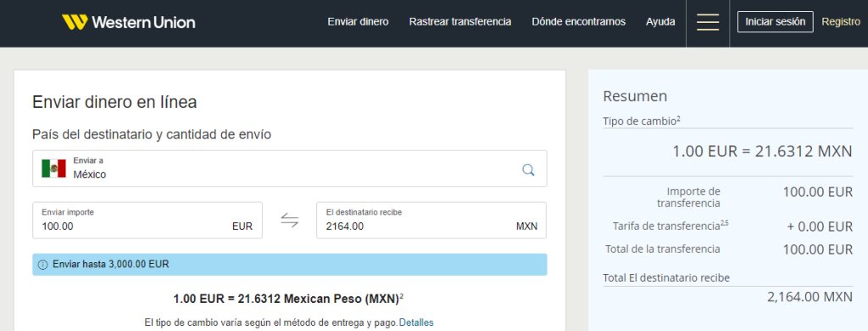Click the Iniciar sesión button
This screenshot has height=331, width=868.
tap(775, 21)
